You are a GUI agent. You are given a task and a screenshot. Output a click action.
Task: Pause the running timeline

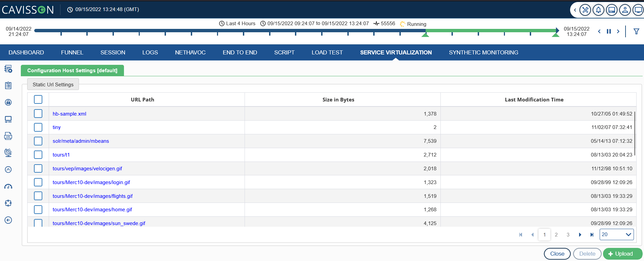coord(609,31)
